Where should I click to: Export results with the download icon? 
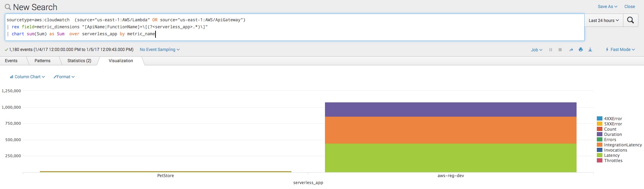[590, 50]
